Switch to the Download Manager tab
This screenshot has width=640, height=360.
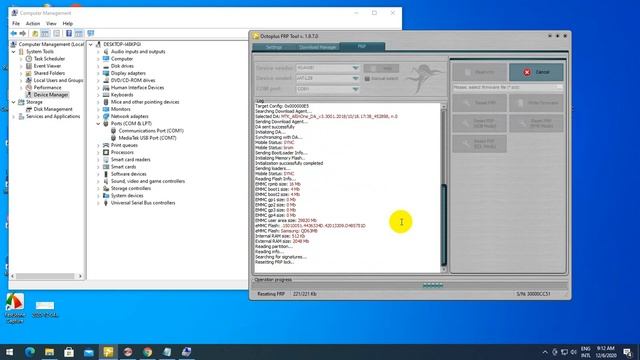click(x=318, y=47)
